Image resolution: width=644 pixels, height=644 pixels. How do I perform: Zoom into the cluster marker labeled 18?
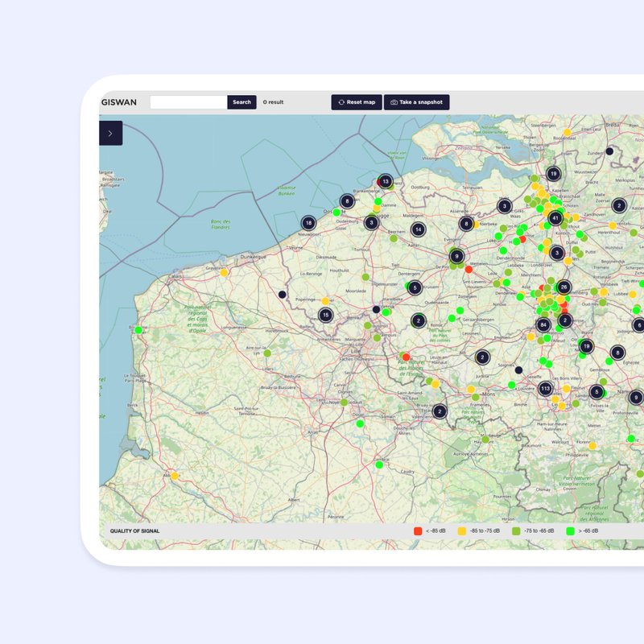[308, 223]
